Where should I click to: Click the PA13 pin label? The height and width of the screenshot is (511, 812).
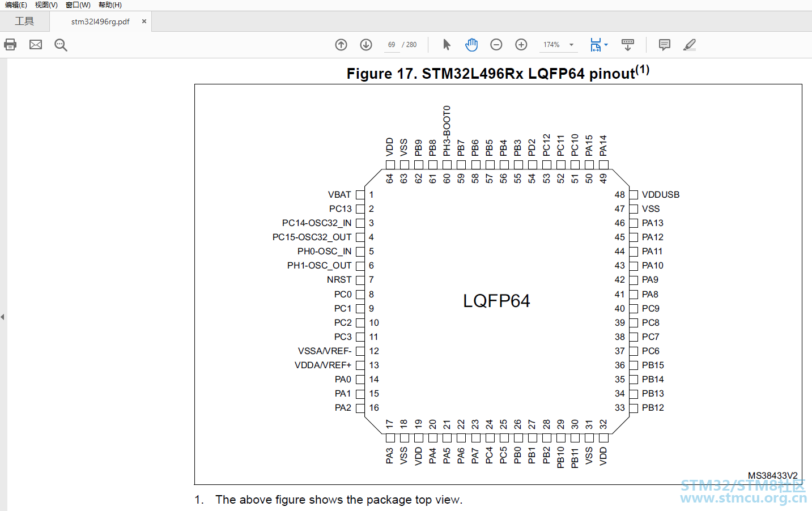click(653, 223)
